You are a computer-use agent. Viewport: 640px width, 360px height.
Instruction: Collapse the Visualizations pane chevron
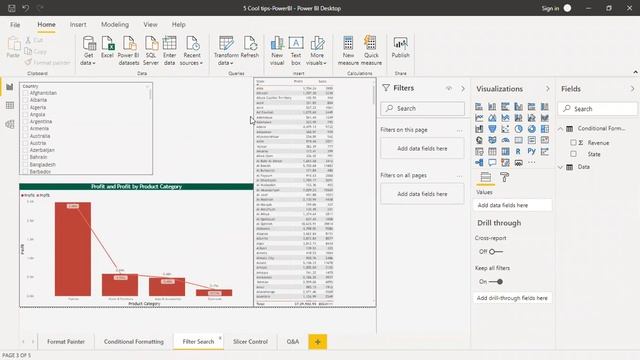548,89
